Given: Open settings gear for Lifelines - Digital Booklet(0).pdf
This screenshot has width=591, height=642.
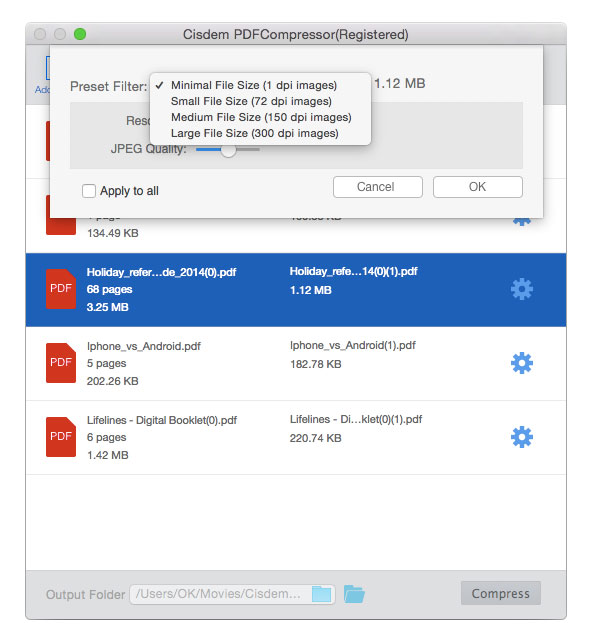Looking at the screenshot, I should coord(522,437).
